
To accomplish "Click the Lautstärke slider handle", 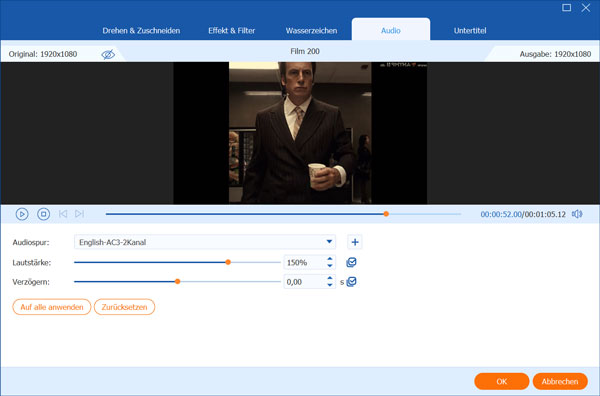I will [x=228, y=262].
